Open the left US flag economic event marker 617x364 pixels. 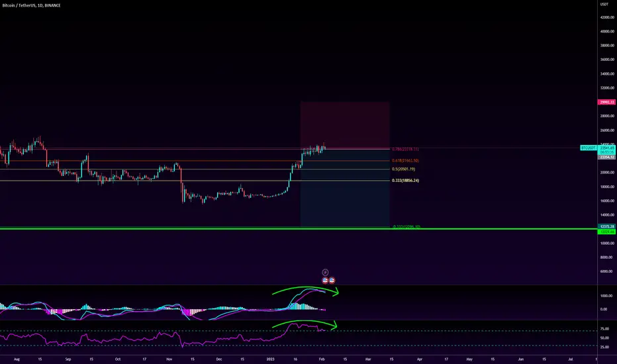[325, 281]
